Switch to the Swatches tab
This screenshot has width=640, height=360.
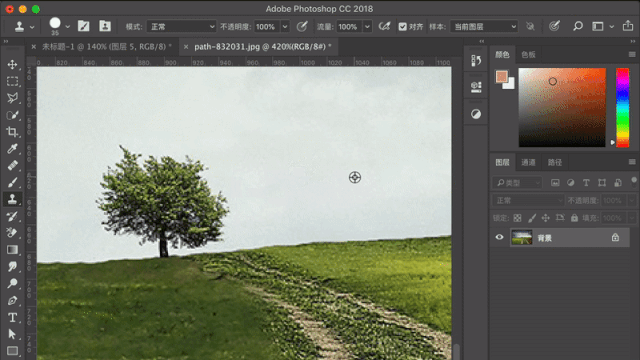point(528,55)
